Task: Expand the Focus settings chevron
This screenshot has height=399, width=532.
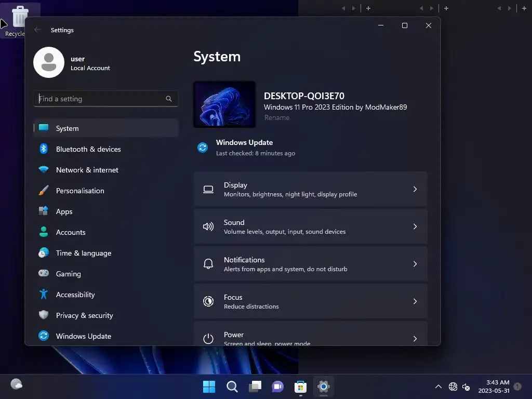Action: [415, 301]
